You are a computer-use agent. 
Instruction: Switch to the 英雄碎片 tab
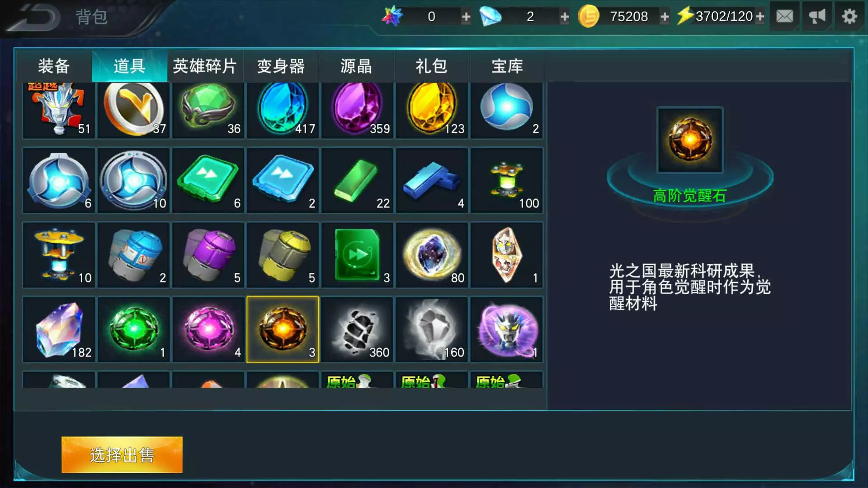coord(205,66)
